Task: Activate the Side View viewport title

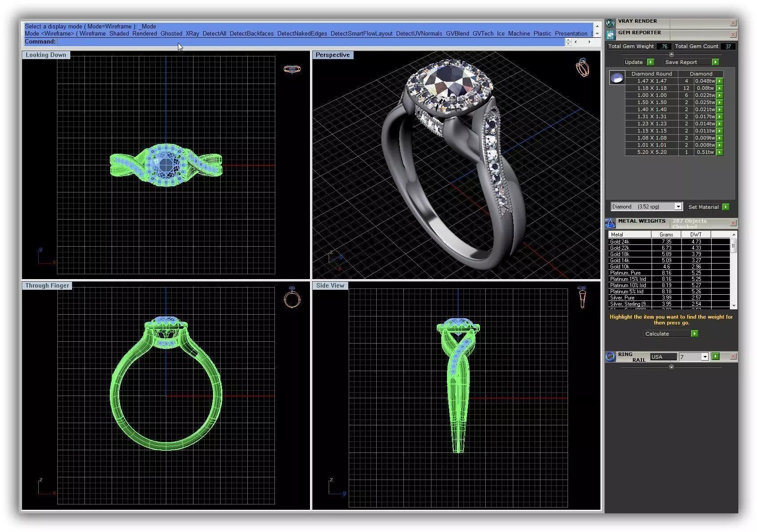Action: click(330, 286)
